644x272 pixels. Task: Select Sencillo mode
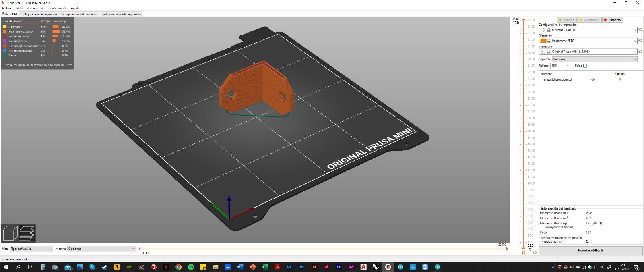[x=567, y=20]
